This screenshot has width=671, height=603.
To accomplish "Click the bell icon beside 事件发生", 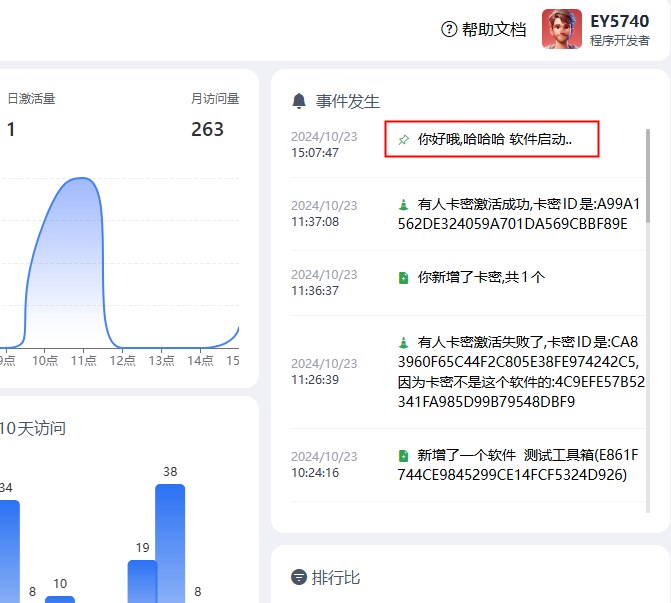I will (x=299, y=101).
